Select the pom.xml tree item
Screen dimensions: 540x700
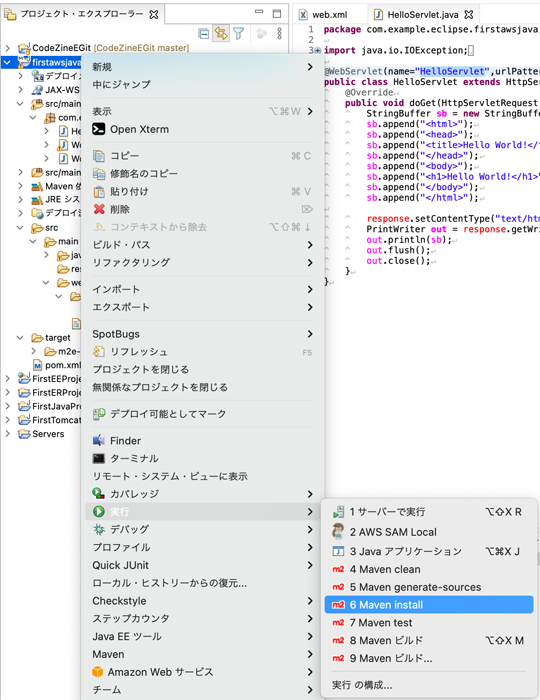tap(57, 365)
